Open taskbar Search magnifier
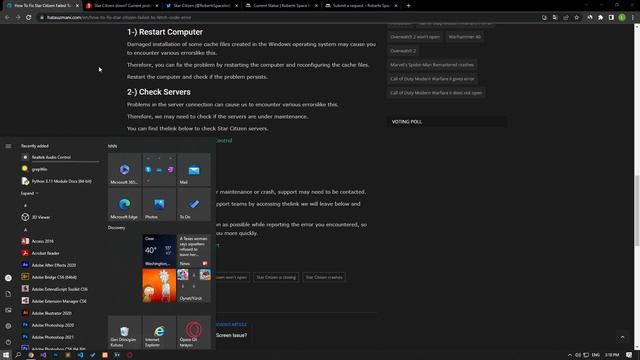This screenshot has width=640, height=360. click(x=18, y=355)
